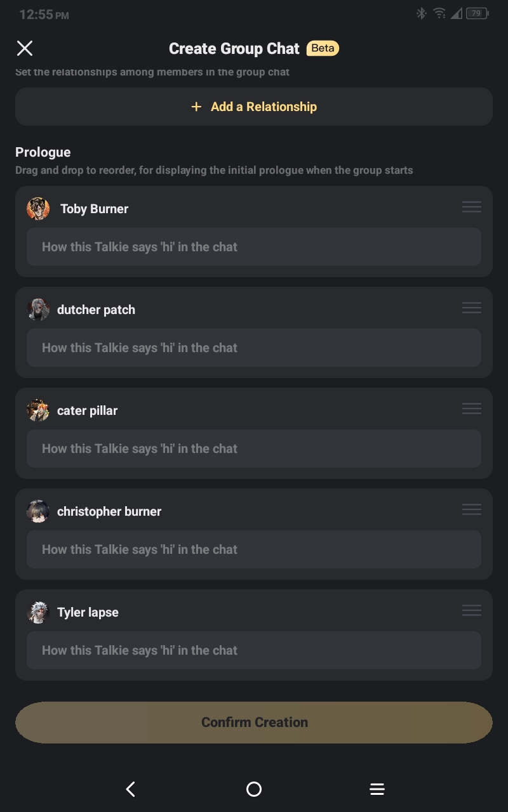This screenshot has width=508, height=812.
Task: Close the Create Group Chat screen
Action: pyautogui.click(x=25, y=48)
